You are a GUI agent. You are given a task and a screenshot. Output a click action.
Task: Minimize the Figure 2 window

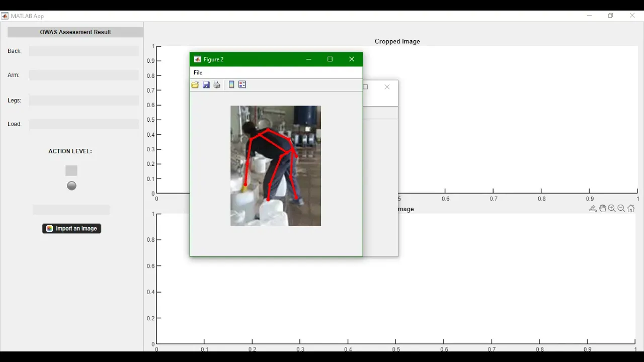309,59
